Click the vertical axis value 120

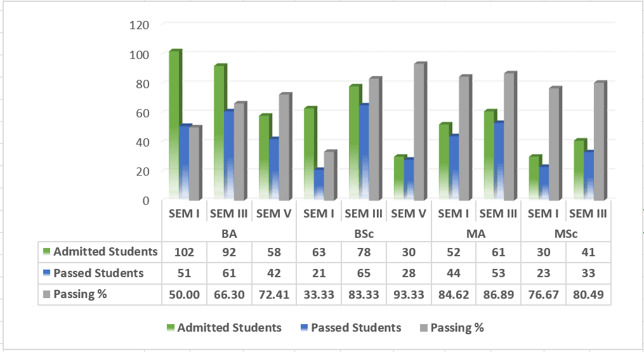tap(139, 25)
